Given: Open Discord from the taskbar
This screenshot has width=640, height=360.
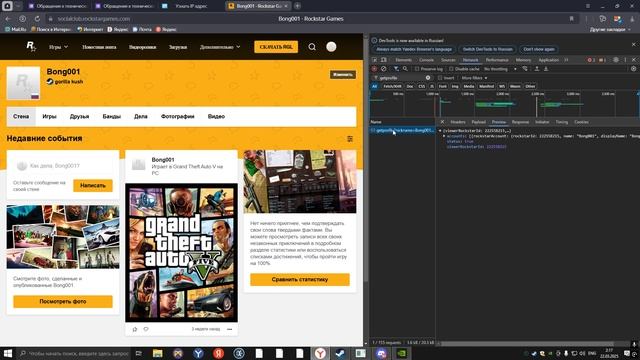Looking at the screenshot, I should (x=381, y=353).
